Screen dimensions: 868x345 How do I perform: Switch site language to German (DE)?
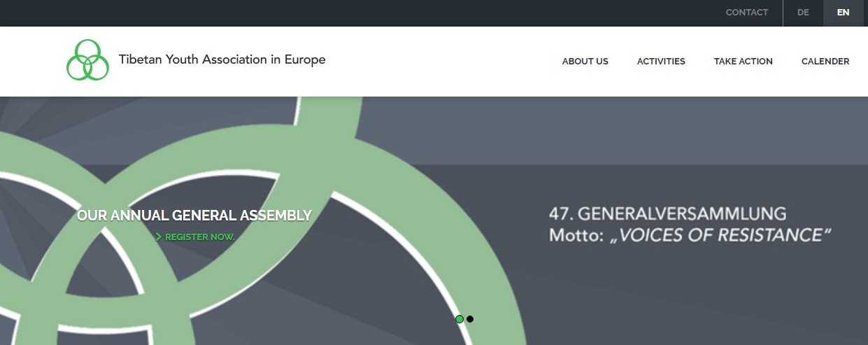pyautogui.click(x=803, y=13)
